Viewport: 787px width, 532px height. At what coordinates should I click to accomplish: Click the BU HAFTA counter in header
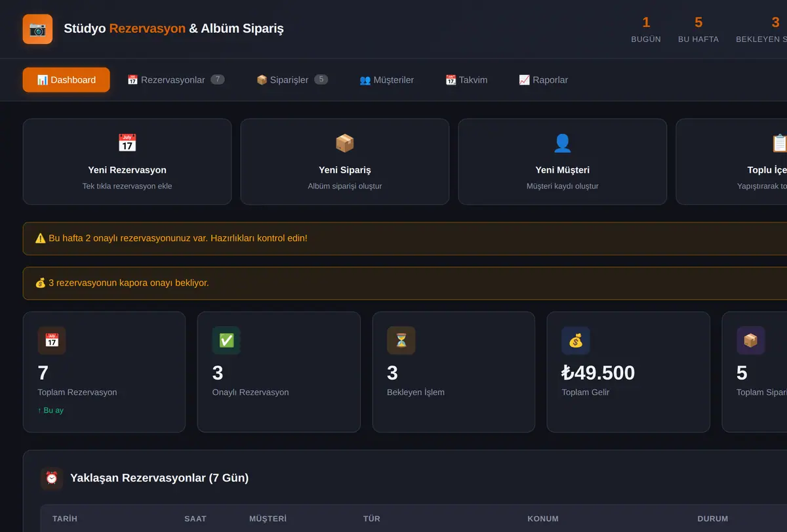tap(698, 30)
